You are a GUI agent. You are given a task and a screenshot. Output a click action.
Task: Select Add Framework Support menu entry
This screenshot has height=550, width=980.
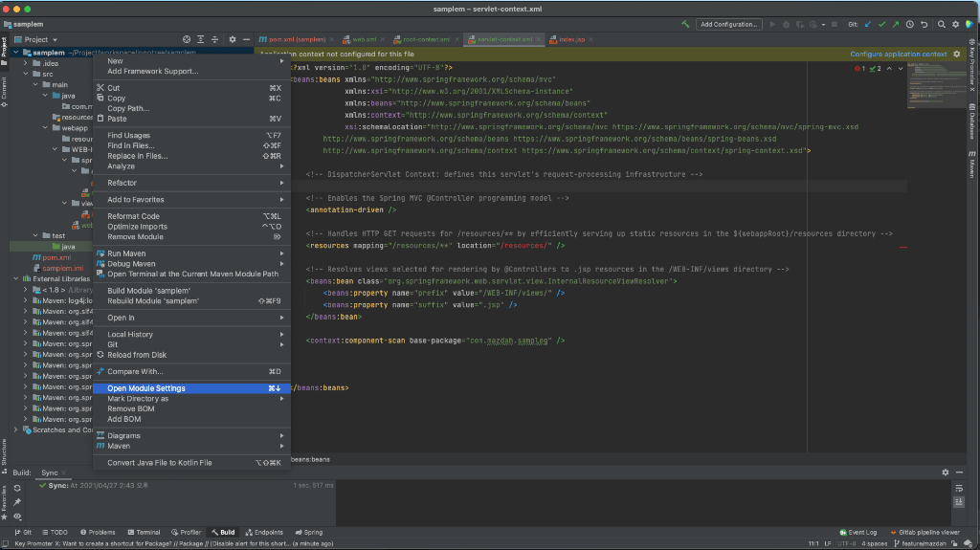(x=191, y=71)
